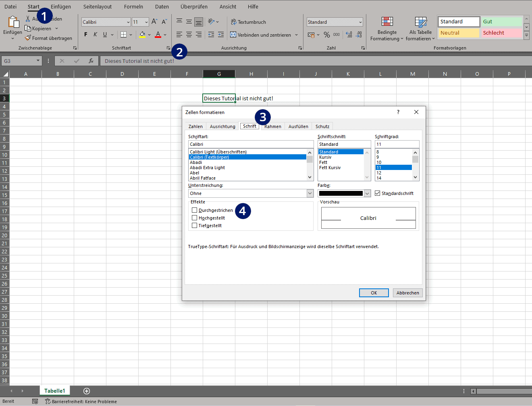Image resolution: width=532 pixels, height=406 pixels.
Task: Enable the Hochgestellt effect
Action: pos(195,217)
